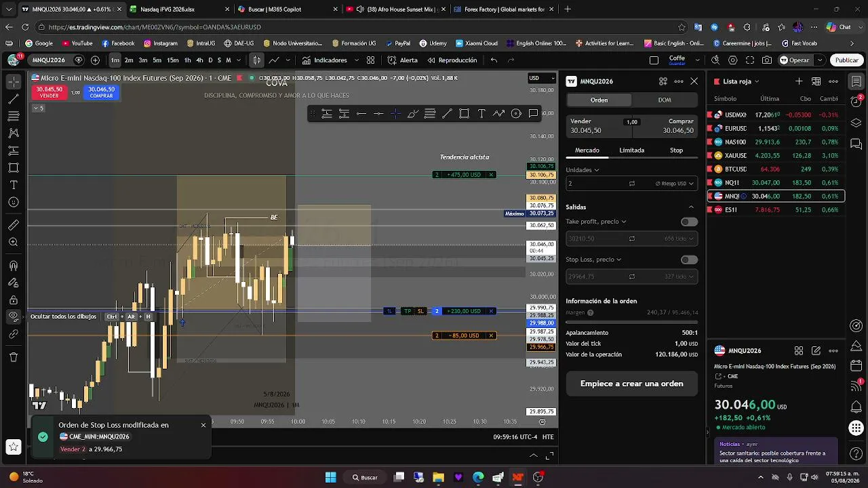Expand the line chart type dropdown arrow
Viewport: 868px width, 488px height.
[x=290, y=60]
